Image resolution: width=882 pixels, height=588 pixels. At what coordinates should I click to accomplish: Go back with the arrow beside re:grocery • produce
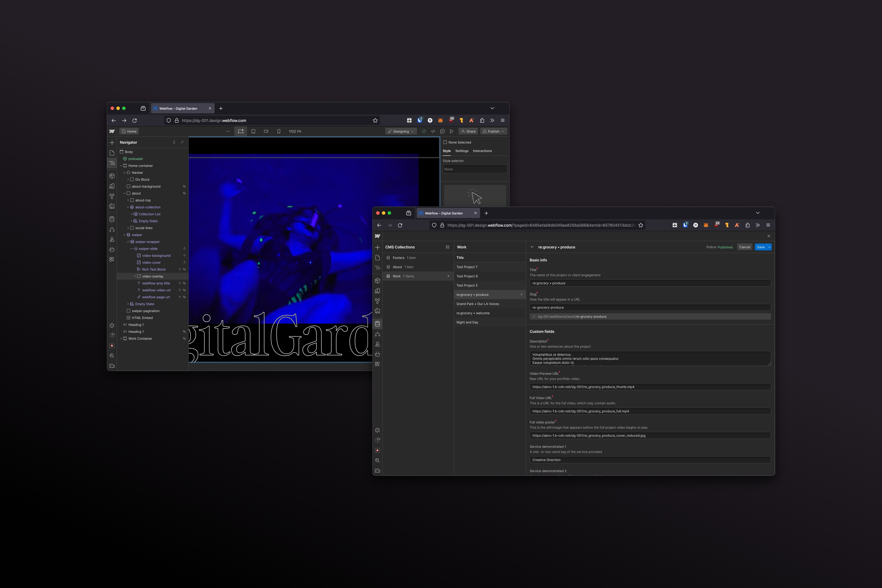pos(532,247)
